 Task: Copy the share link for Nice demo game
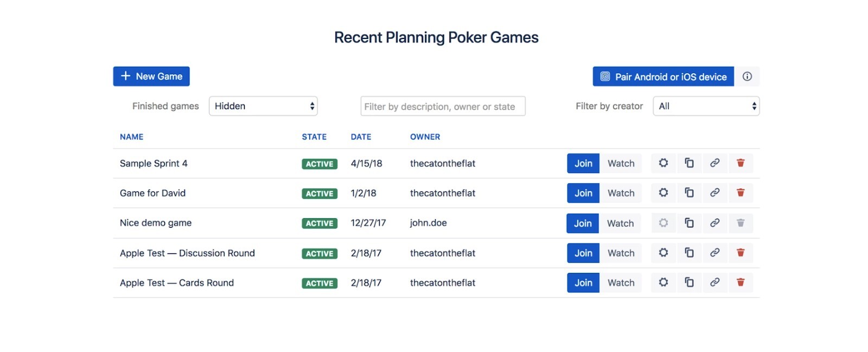pyautogui.click(x=715, y=223)
